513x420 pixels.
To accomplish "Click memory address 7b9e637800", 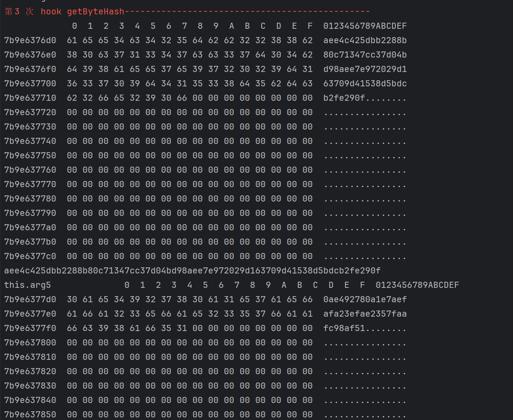I will point(30,343).
